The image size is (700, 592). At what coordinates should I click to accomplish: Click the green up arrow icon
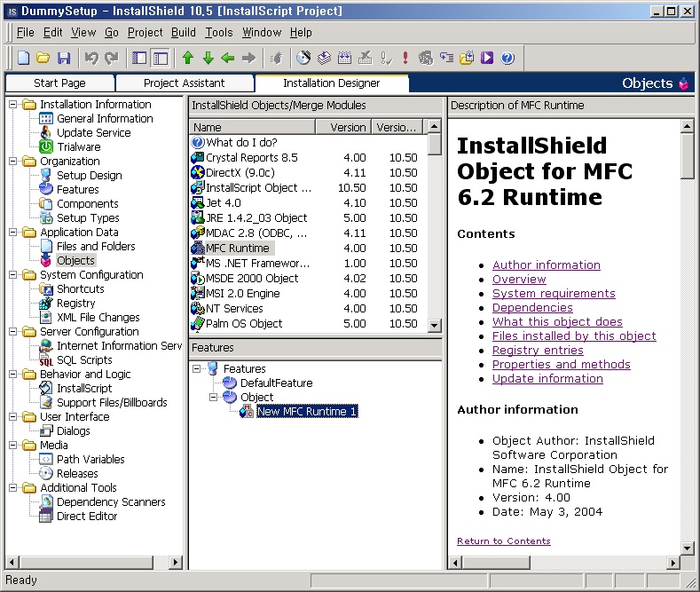pos(188,58)
